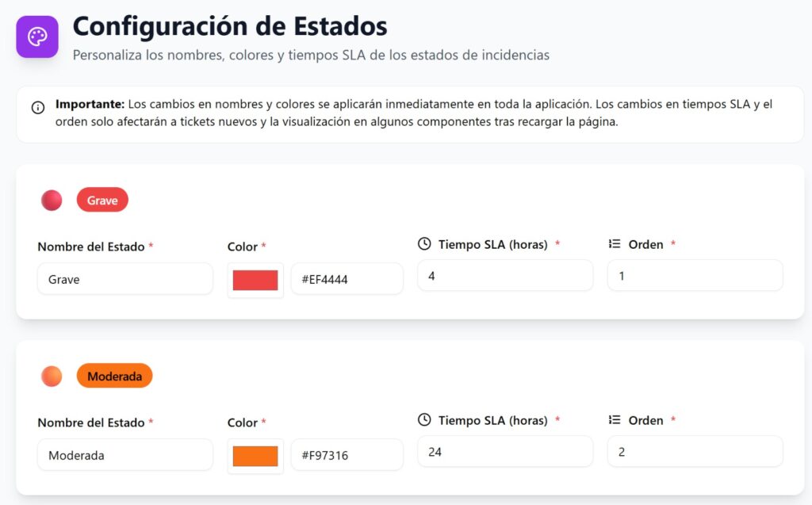Click the #EF4444 hex color field
Viewport: 812px width, 505px height.
coord(347,279)
